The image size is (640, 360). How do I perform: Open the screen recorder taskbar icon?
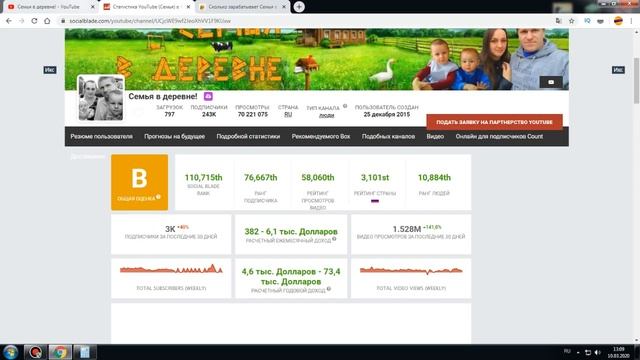coord(35,352)
